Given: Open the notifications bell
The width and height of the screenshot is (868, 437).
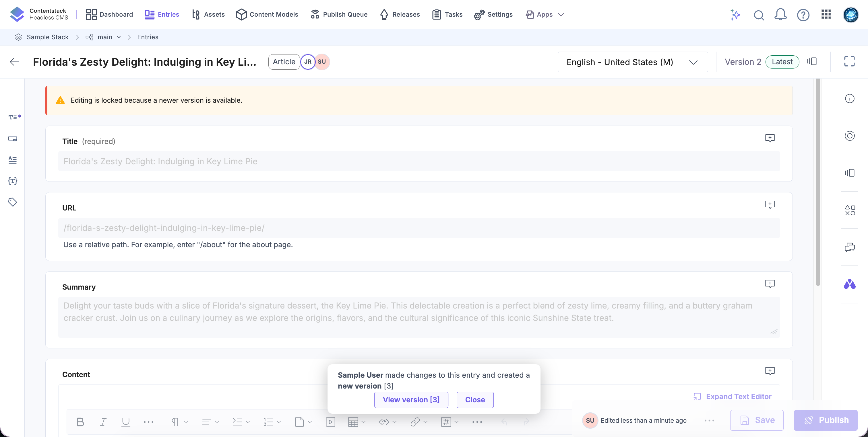Looking at the screenshot, I should click(780, 14).
